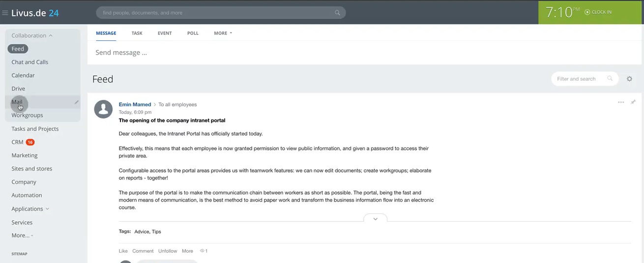Click Emin Mamed's avatar picture

click(x=103, y=109)
